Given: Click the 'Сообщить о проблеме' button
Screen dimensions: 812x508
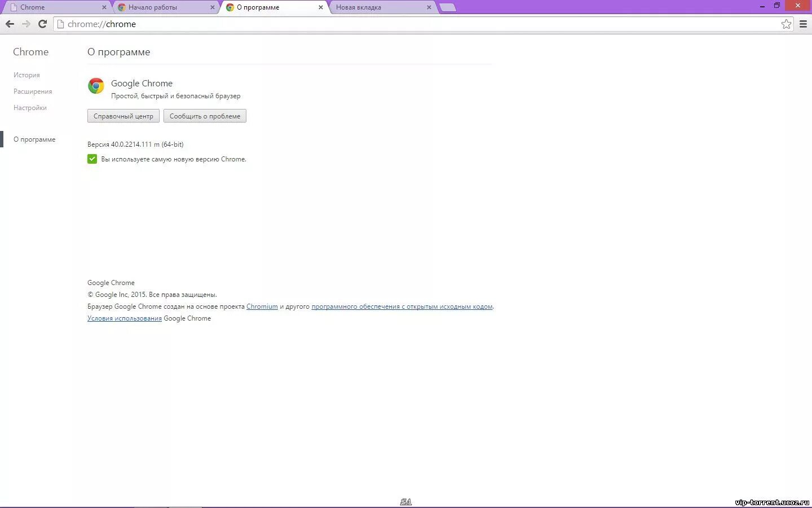Looking at the screenshot, I should (205, 116).
